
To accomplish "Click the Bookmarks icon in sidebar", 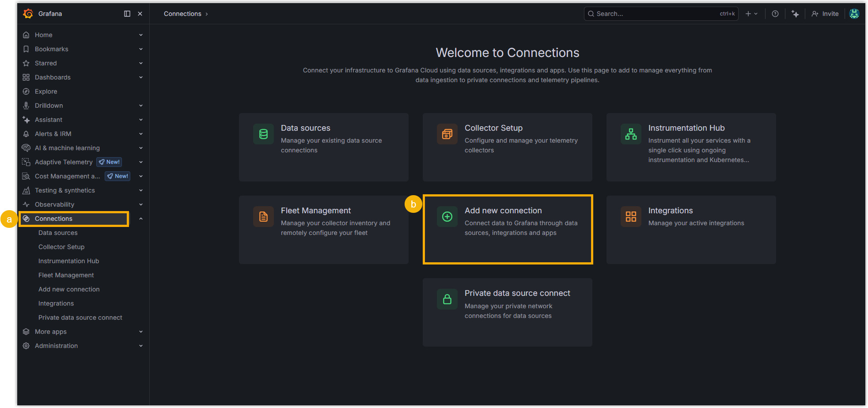I will pos(26,49).
